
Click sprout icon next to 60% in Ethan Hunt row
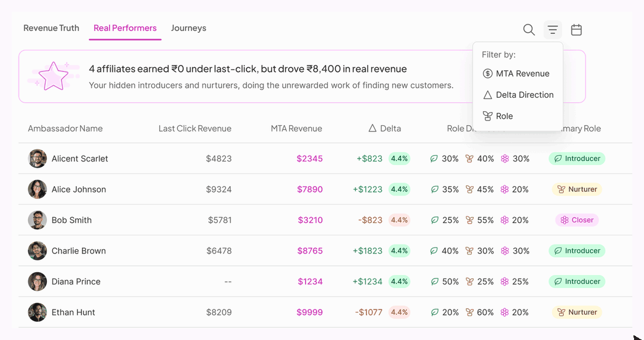click(x=470, y=312)
